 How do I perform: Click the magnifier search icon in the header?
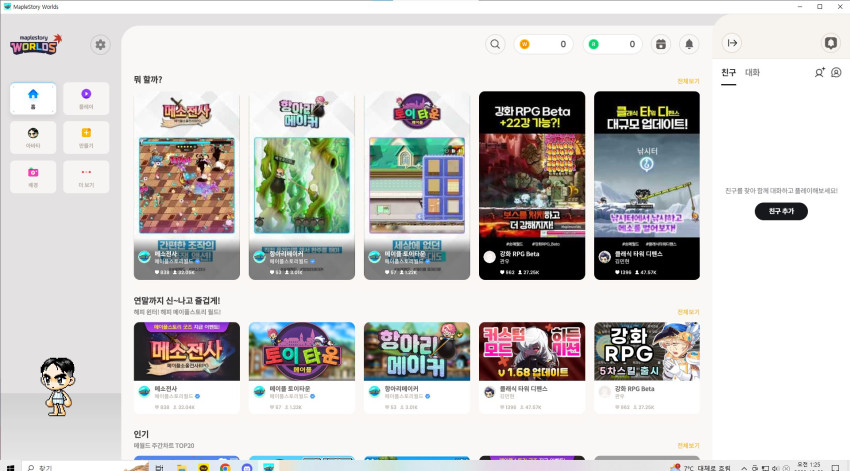(x=495, y=44)
